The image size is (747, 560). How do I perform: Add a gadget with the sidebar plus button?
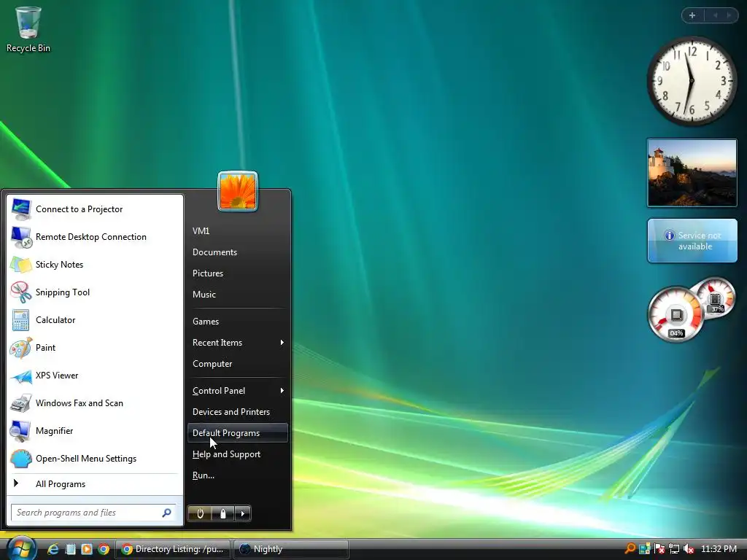point(692,15)
